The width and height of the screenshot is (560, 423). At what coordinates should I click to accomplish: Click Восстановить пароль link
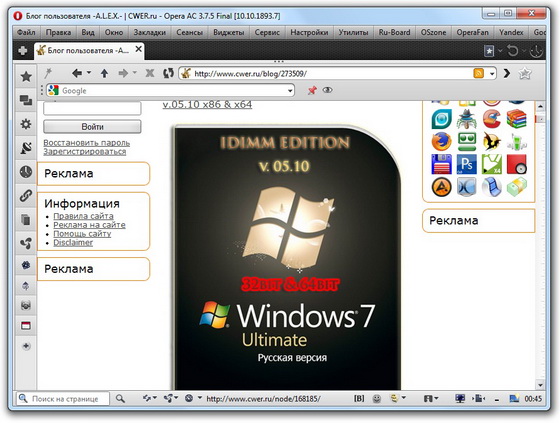tap(86, 143)
